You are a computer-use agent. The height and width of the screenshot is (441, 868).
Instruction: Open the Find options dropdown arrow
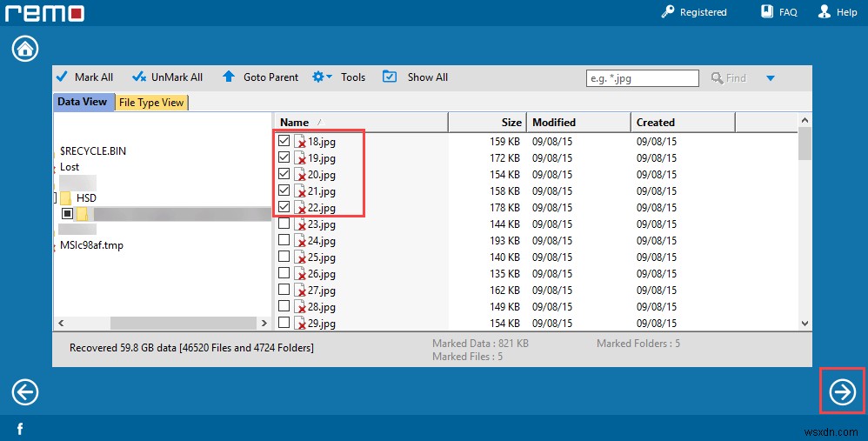point(771,78)
